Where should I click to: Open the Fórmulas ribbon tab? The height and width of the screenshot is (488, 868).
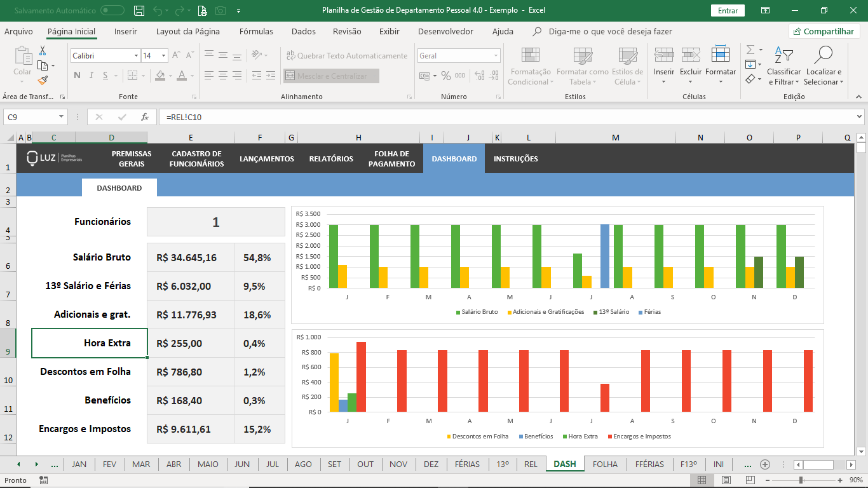256,31
